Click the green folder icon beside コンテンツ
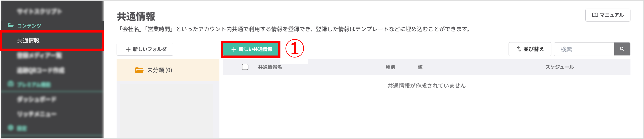644x139 pixels. tap(10, 25)
